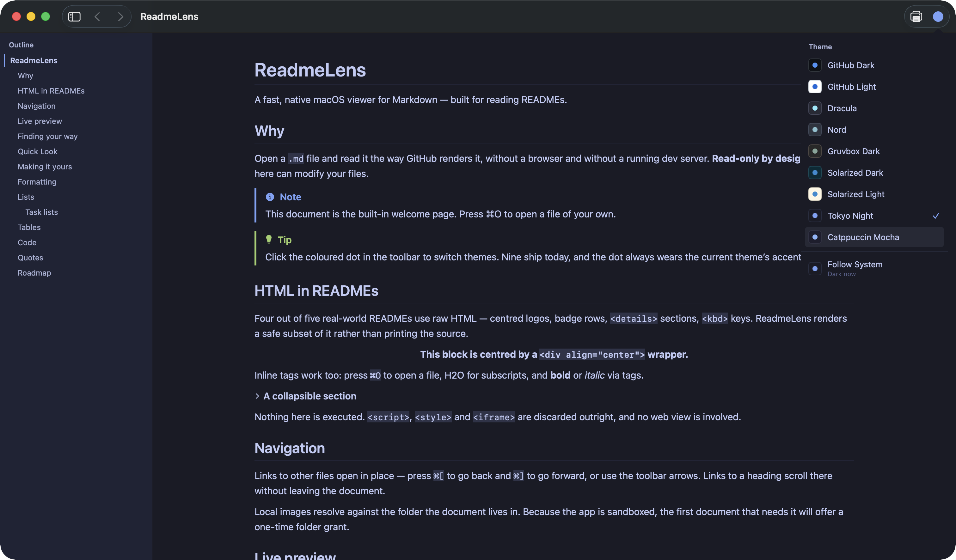Click the '<details>' inline code

pos(634,319)
